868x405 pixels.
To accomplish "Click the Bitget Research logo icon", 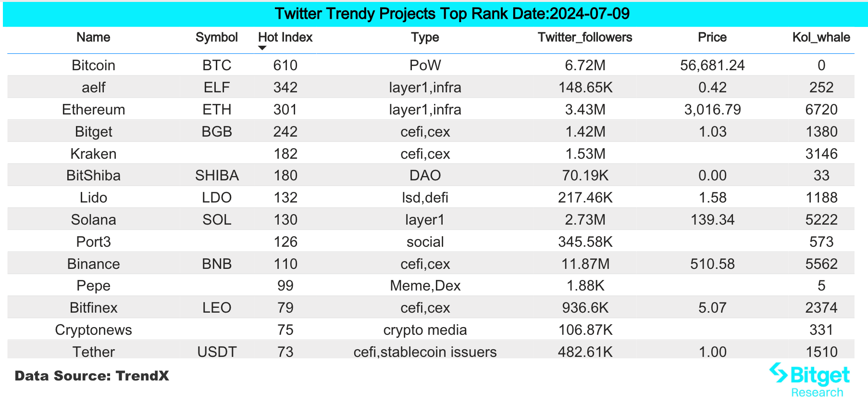I will pos(778,373).
